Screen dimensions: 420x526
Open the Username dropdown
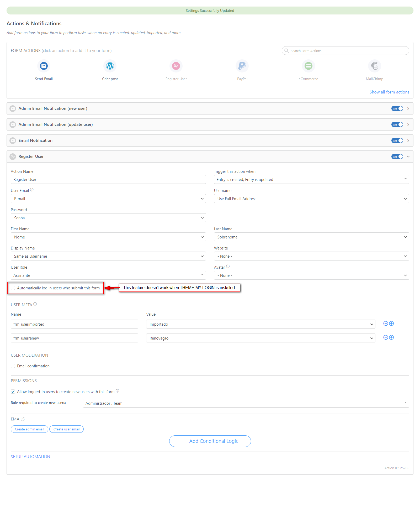tap(311, 199)
